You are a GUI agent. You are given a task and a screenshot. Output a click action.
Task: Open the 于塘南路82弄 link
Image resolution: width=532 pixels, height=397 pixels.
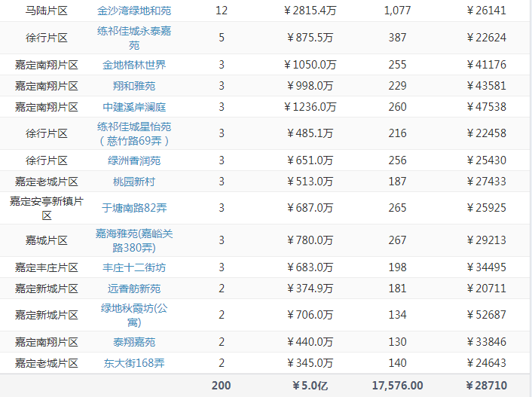(134, 208)
